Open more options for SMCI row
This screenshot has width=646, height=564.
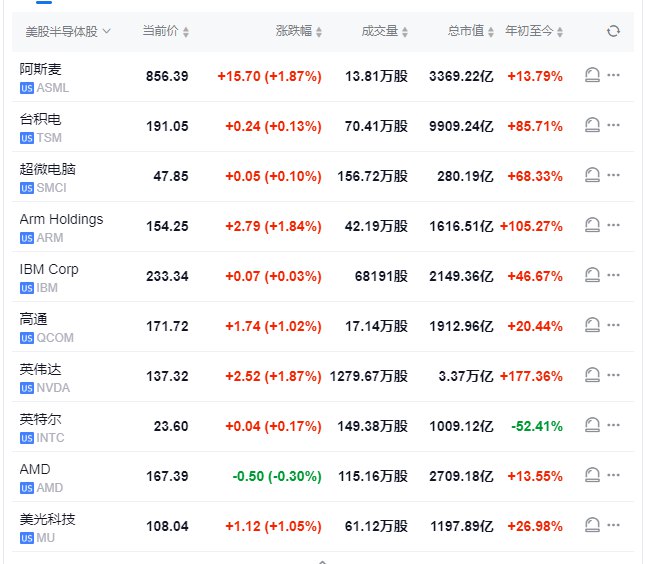[x=613, y=175]
